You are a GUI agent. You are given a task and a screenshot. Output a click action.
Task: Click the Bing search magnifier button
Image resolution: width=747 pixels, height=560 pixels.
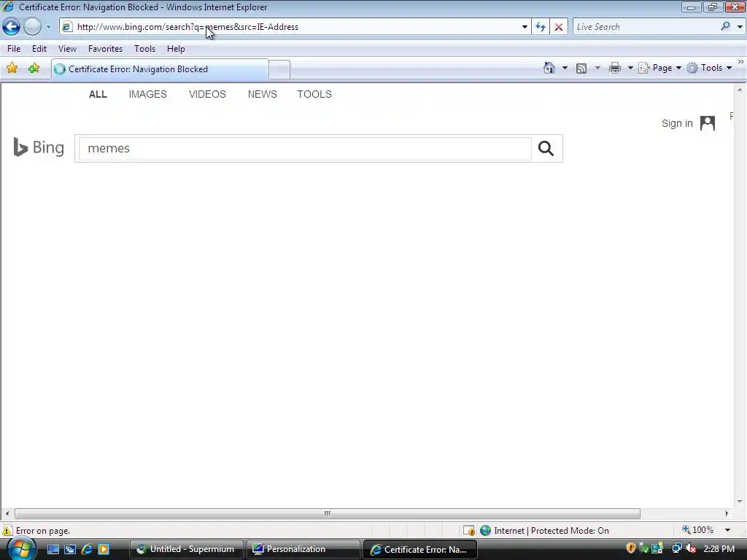546,149
